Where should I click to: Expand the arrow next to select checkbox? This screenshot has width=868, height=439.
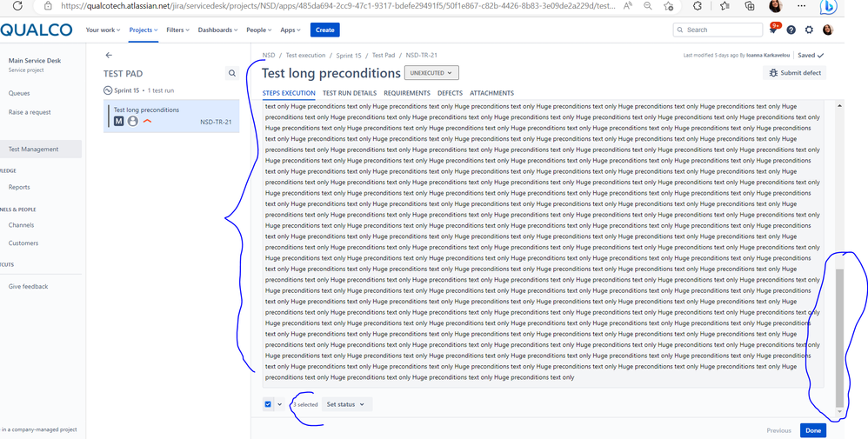pyautogui.click(x=279, y=404)
